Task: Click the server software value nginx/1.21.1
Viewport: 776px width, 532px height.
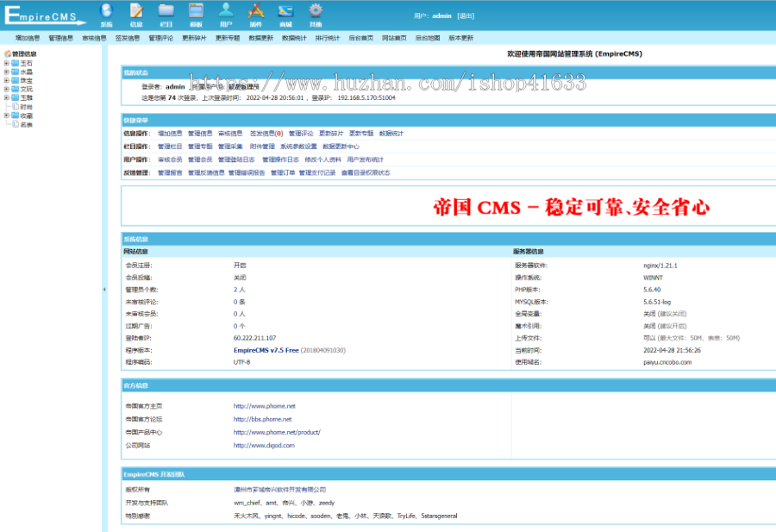Action: pos(660,266)
